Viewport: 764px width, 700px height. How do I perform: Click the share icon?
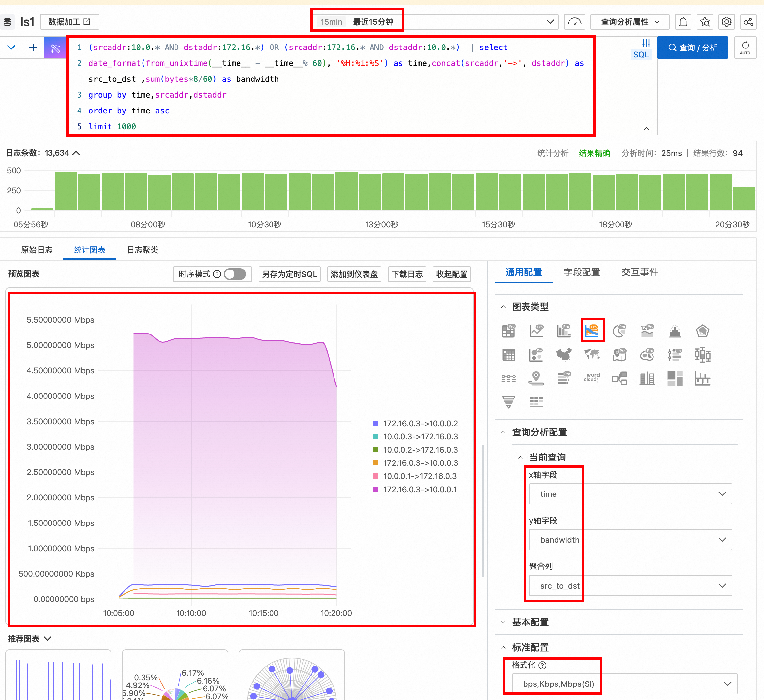748,22
